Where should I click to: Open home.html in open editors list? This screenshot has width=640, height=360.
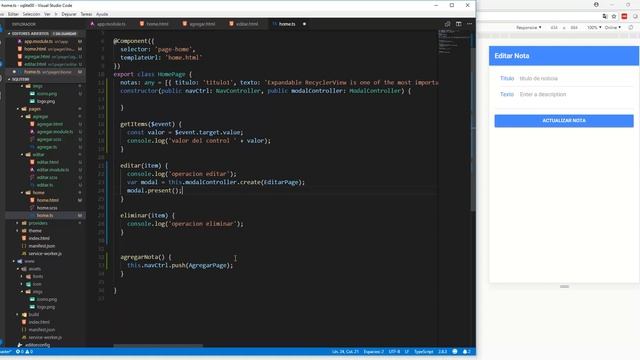coord(46,49)
